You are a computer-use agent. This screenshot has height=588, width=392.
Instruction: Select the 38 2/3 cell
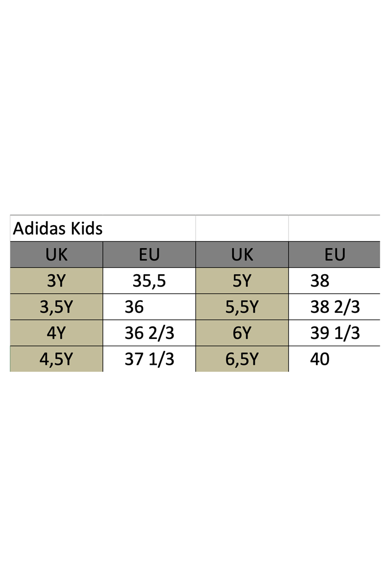(334, 307)
